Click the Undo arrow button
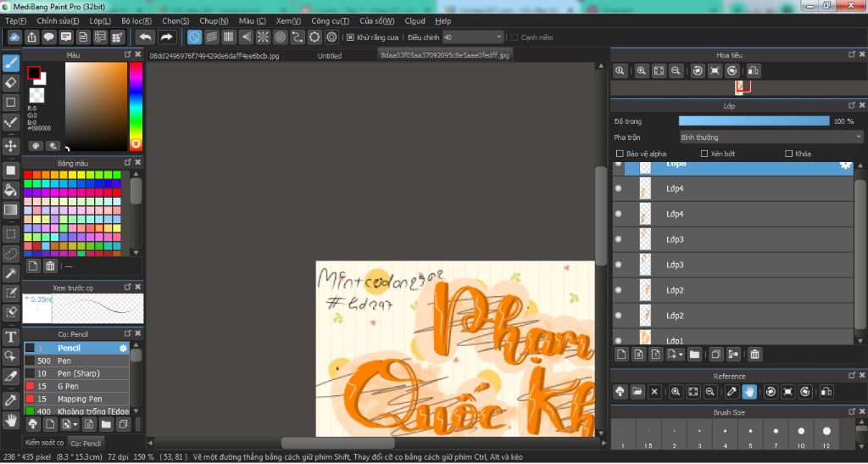The width and height of the screenshot is (868, 464). pos(146,37)
